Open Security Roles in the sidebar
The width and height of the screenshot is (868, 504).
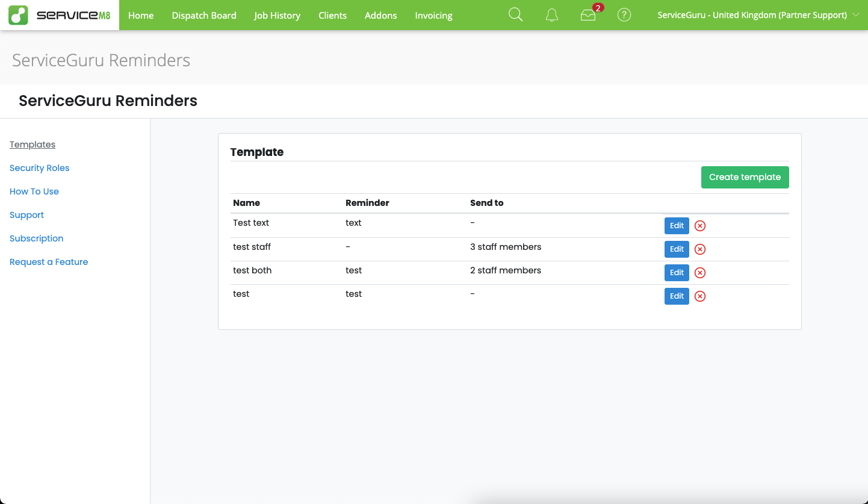(x=40, y=168)
